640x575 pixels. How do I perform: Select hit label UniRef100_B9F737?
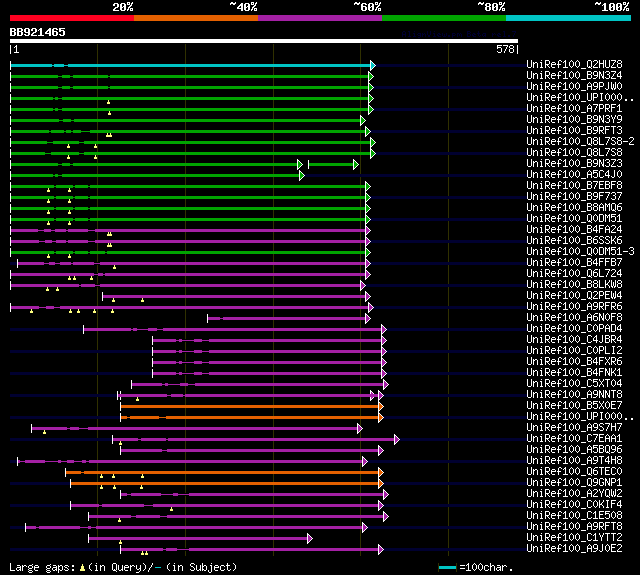(574, 197)
